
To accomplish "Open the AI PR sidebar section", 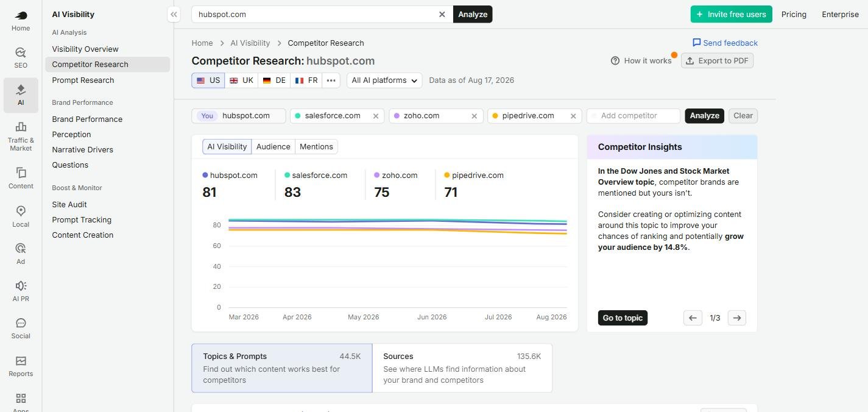I will click(21, 291).
